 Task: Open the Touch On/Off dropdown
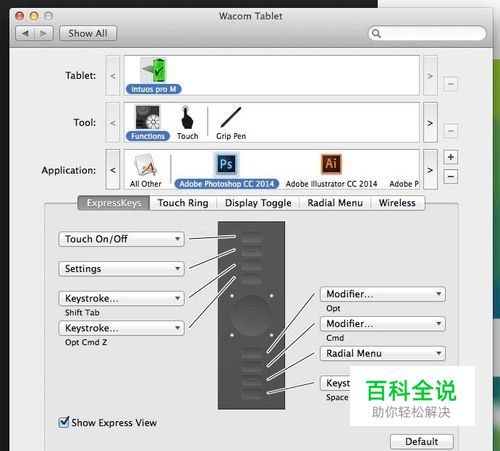pos(121,239)
